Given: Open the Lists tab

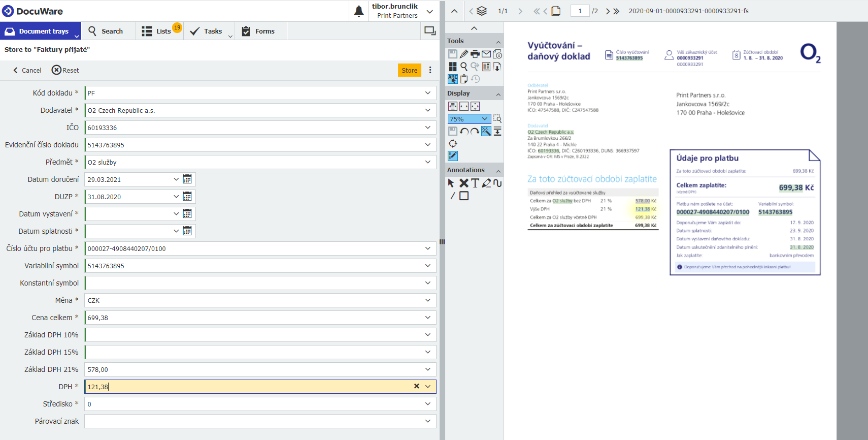Looking at the screenshot, I should click(159, 31).
